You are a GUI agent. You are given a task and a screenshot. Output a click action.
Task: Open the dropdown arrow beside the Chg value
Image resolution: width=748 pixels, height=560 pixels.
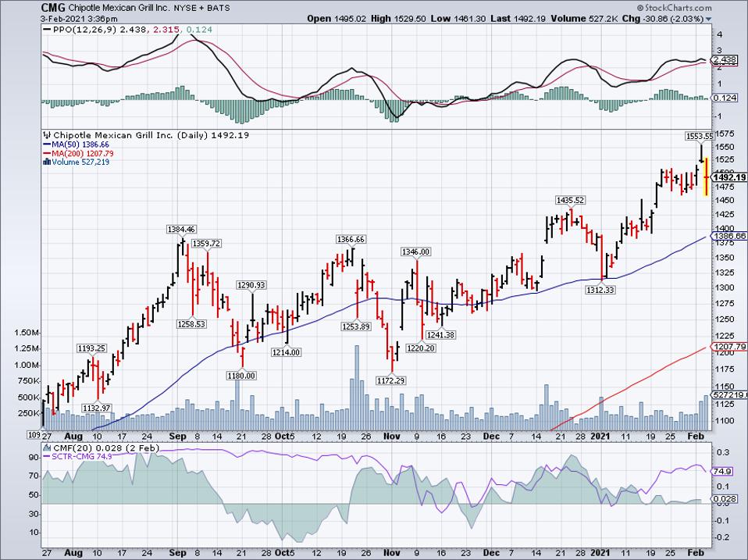click(x=708, y=19)
